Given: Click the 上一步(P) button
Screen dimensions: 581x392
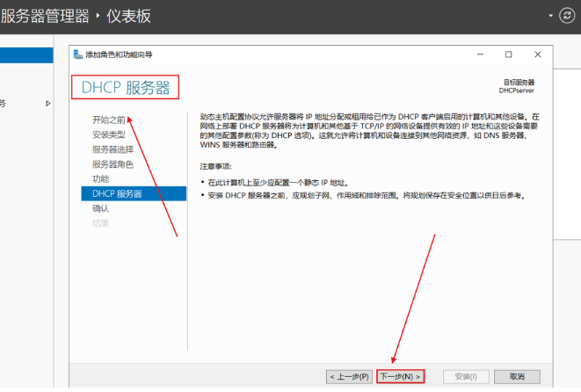Looking at the screenshot, I should pos(349,376).
